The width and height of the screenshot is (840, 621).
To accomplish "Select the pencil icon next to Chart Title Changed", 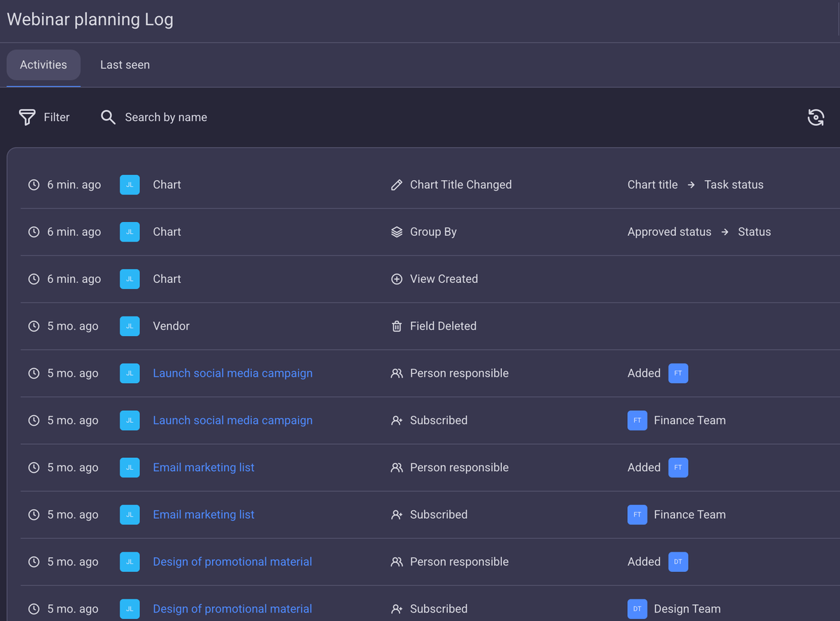I will 397,184.
